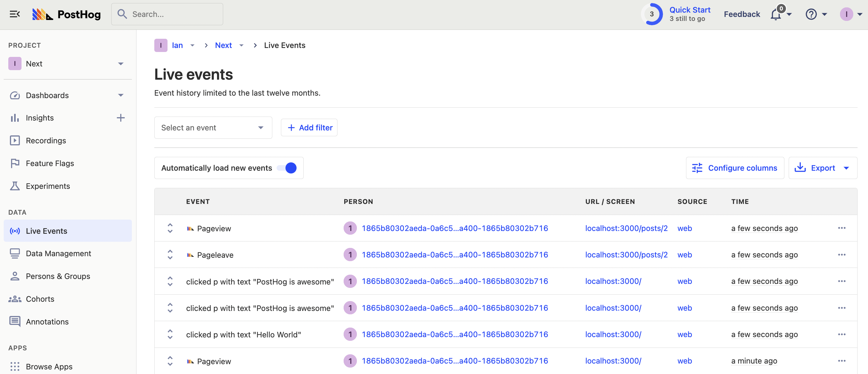This screenshot has width=868, height=374.
Task: Go to Experiments via the flask icon
Action: [x=15, y=186]
